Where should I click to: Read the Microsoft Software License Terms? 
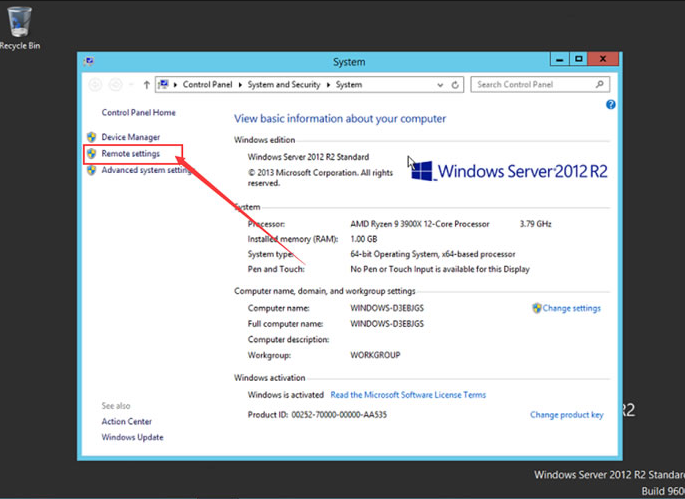pos(407,395)
